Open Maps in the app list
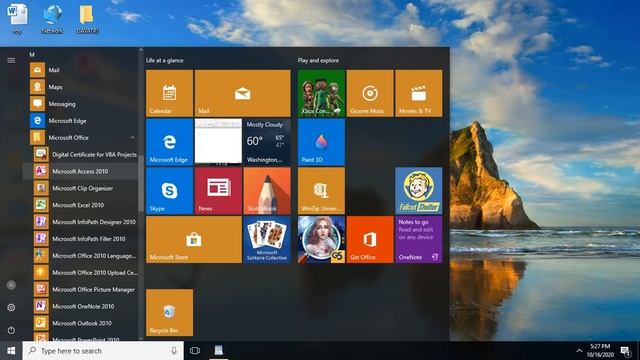Image resolution: width=640 pixels, height=360 pixels. [81, 87]
